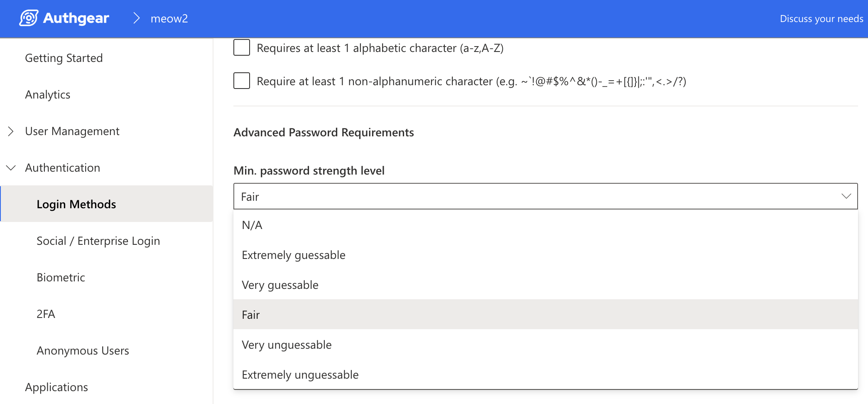This screenshot has height=404, width=868.
Task: Open the Getting Started page
Action: point(64,58)
